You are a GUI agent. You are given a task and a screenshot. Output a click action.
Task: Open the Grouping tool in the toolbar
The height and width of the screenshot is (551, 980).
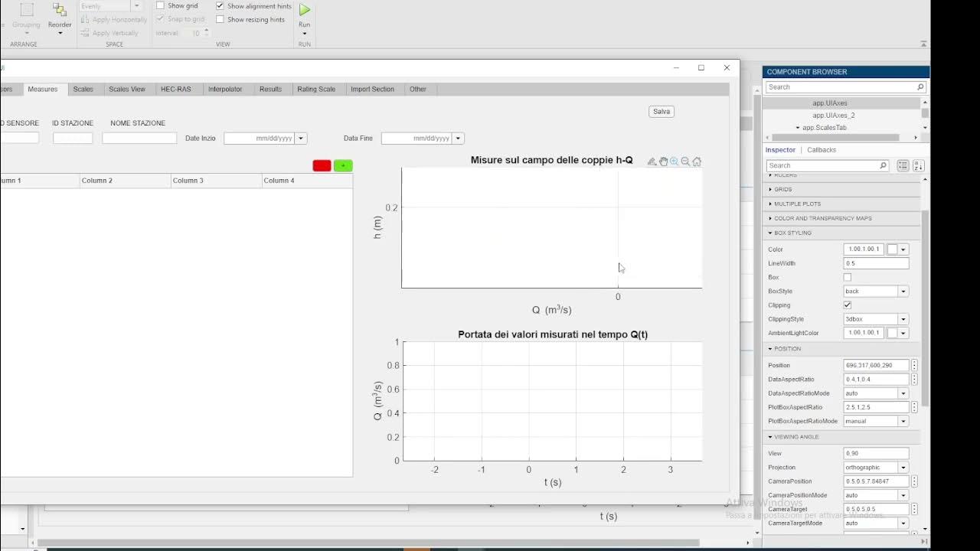click(x=26, y=18)
